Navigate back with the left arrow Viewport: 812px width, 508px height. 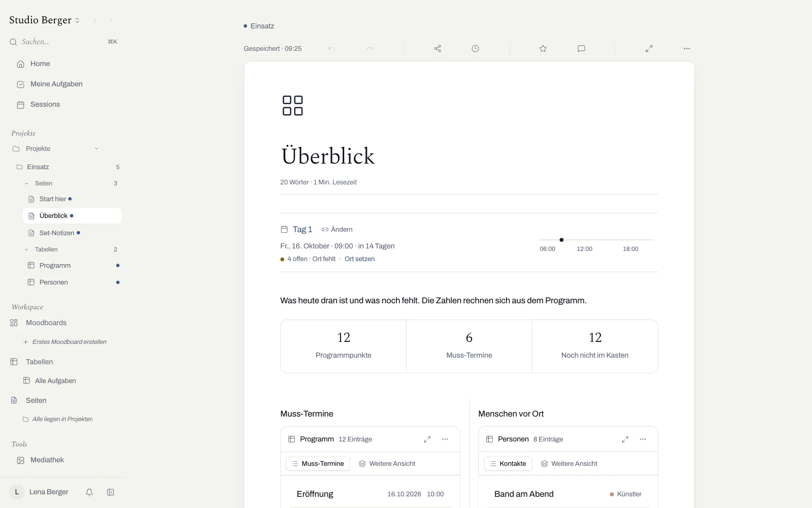95,21
